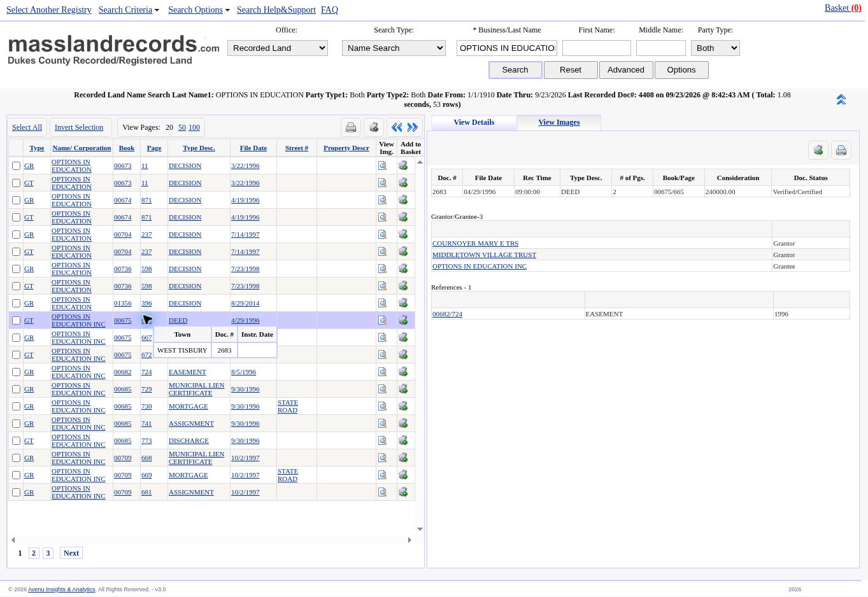The image size is (868, 597).
Task: Show 100 results per page
Action: coord(194,127)
